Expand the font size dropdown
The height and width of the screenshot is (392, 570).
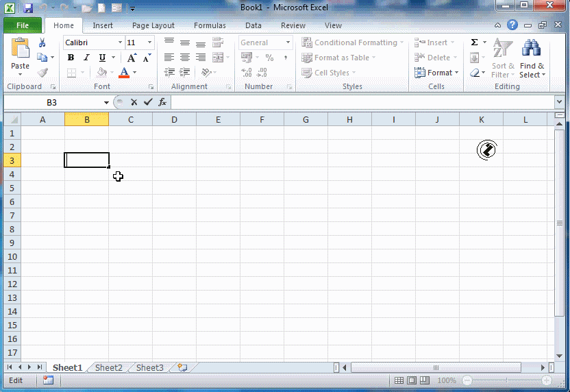[x=150, y=42]
